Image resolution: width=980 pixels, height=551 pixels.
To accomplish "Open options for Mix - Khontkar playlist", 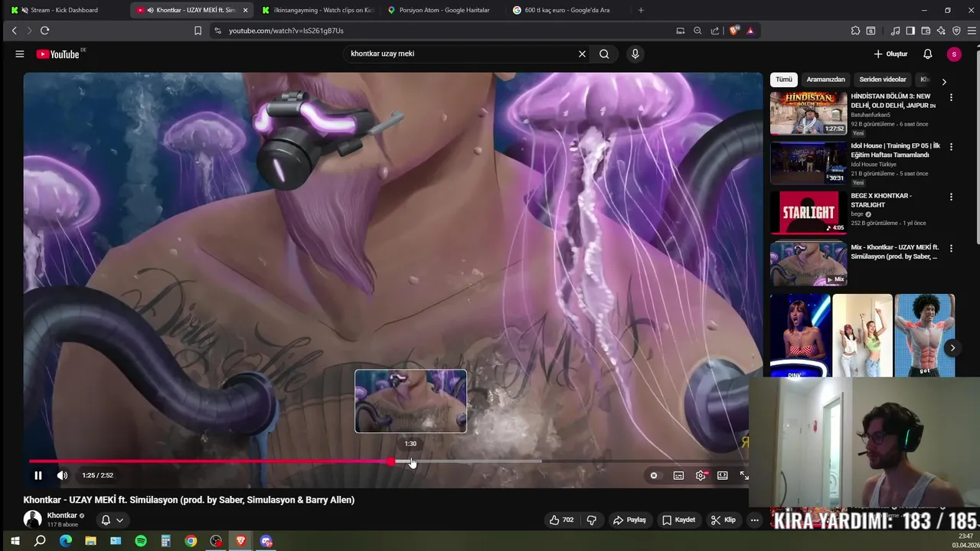I will click(951, 248).
